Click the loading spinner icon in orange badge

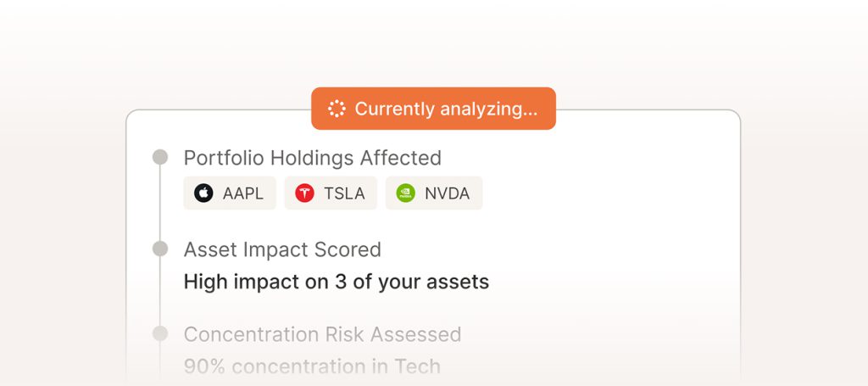[x=337, y=109]
